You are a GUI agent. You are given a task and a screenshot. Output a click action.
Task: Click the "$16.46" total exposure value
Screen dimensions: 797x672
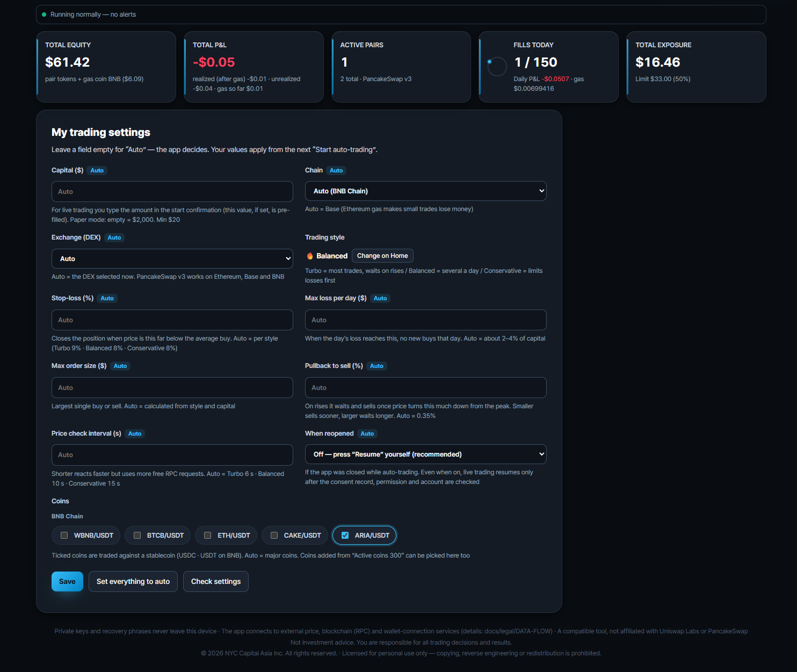click(658, 62)
